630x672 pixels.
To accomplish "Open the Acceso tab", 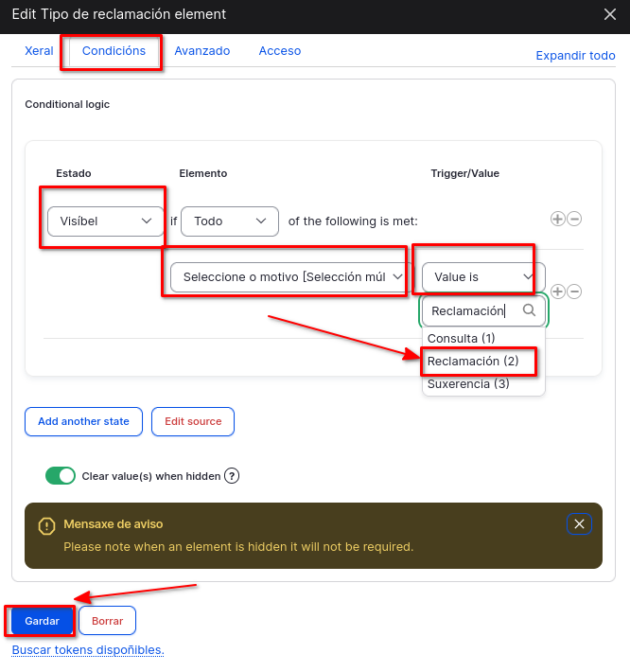I will coord(279,51).
